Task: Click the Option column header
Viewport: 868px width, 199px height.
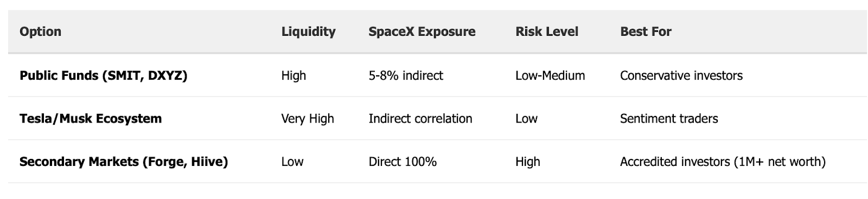Action: tap(40, 31)
